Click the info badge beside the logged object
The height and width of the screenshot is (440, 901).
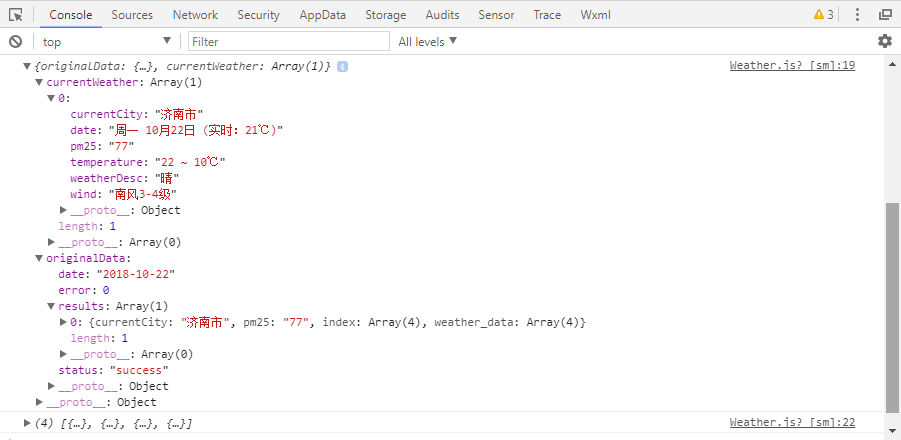pos(342,66)
